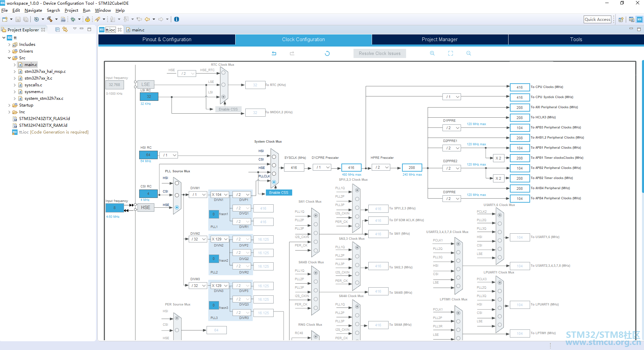Switch to the C/C++ perspective icon

632,20
